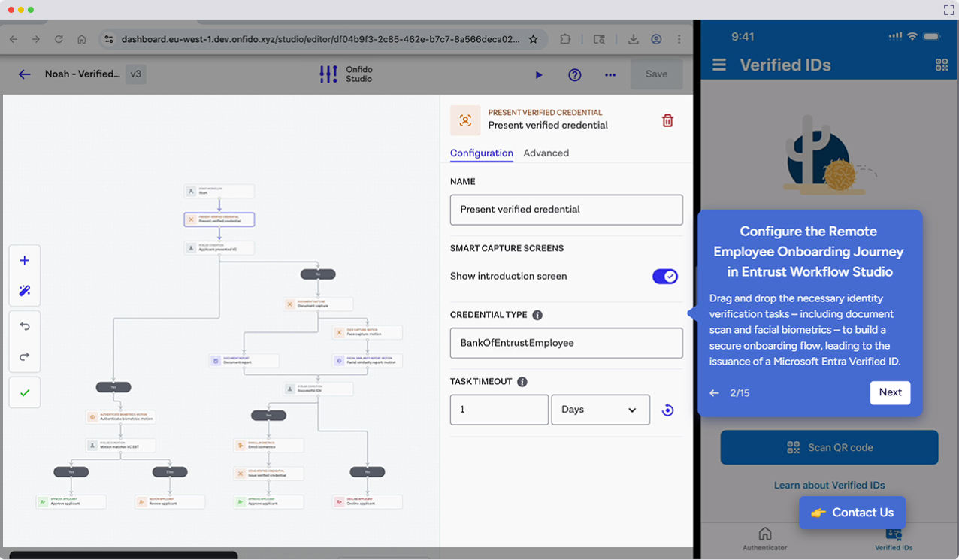Select the Decline applicant node
Screen dimensions: 959x560
368,501
